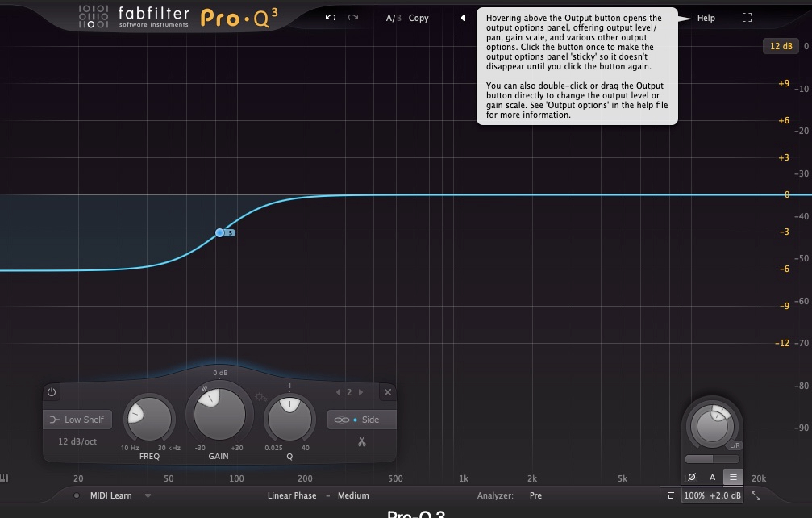Toggle full screen mode icon
The image size is (812, 518).
click(747, 18)
